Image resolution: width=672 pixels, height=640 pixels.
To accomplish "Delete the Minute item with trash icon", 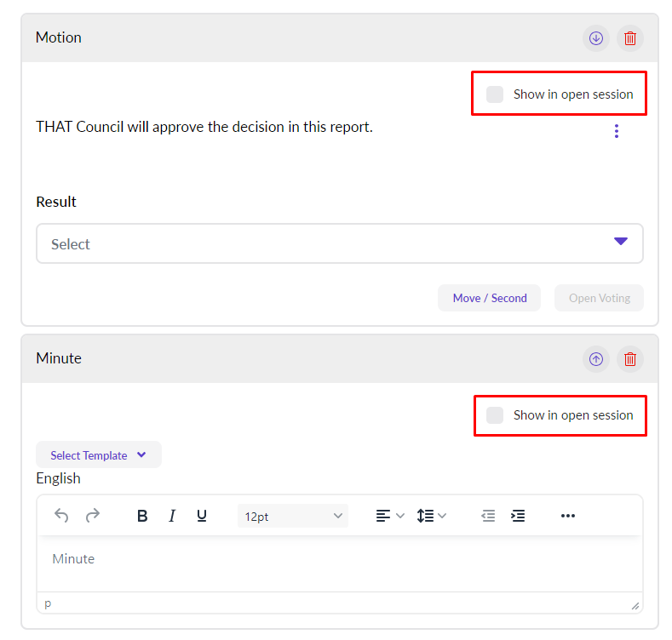I will point(630,359).
